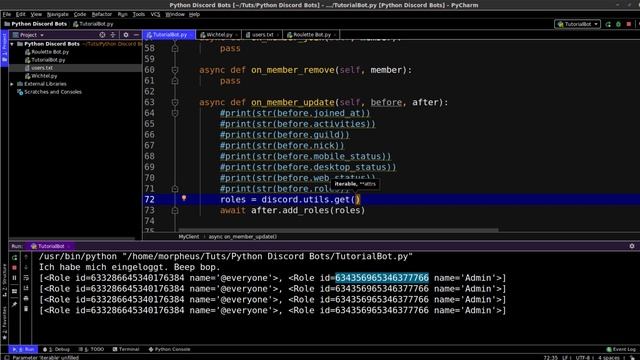Close the Roulette Bot.py tab
Screen dimensions: 640x360
click(335, 35)
